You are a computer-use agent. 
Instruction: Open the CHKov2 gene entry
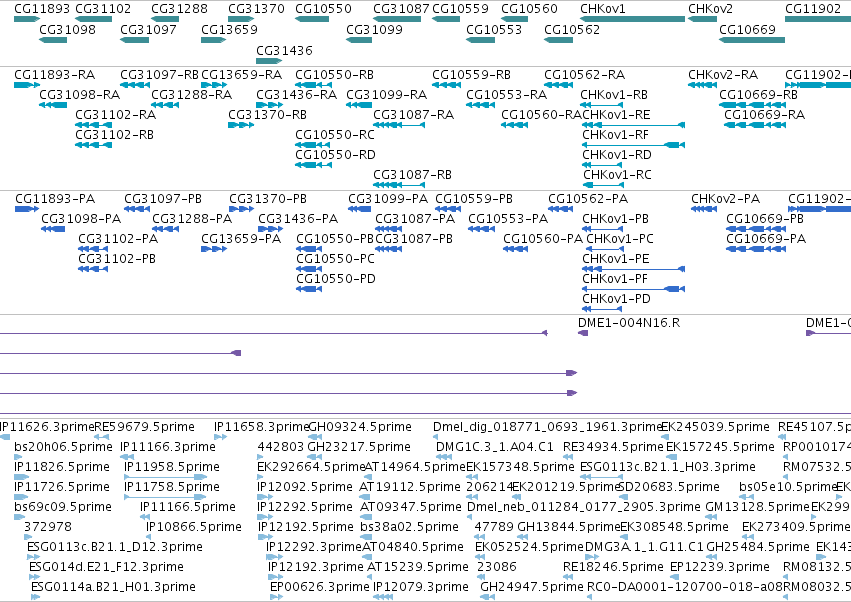click(x=710, y=9)
